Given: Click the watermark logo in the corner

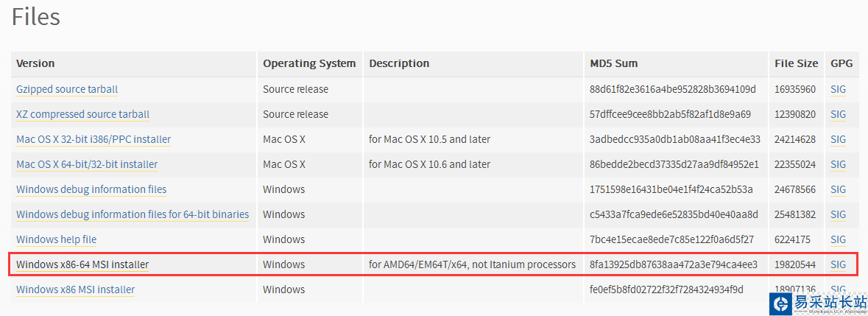Looking at the screenshot, I should pyautogui.click(x=817, y=303).
